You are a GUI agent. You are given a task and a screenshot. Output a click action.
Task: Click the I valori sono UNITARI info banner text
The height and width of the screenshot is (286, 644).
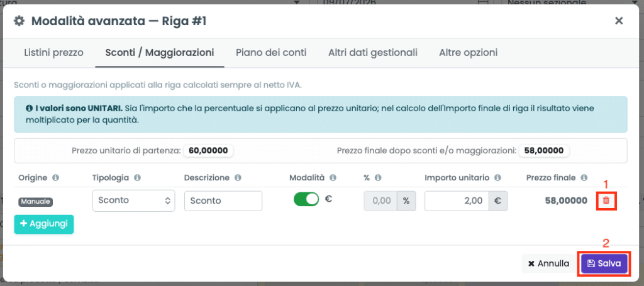pyautogui.click(x=320, y=114)
